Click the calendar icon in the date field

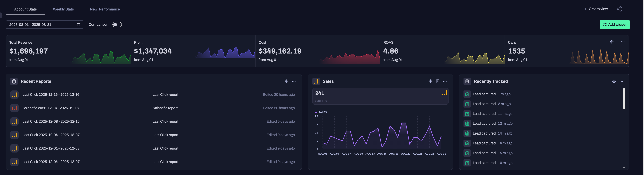point(78,25)
